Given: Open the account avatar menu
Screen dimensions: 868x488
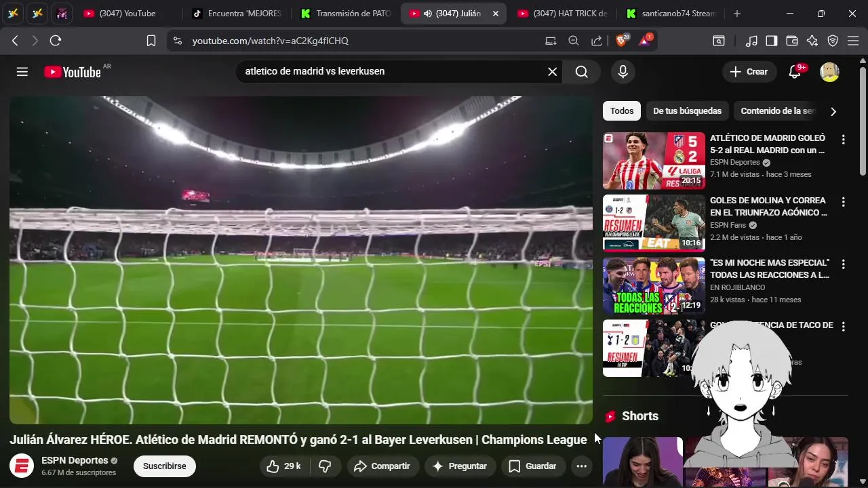Looking at the screenshot, I should click(x=830, y=72).
